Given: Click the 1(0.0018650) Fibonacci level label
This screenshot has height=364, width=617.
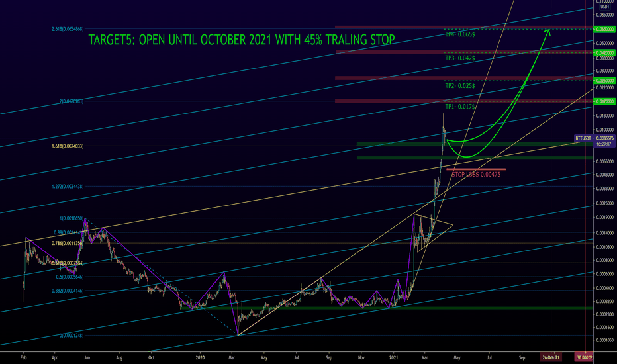Looking at the screenshot, I should 71,218.
